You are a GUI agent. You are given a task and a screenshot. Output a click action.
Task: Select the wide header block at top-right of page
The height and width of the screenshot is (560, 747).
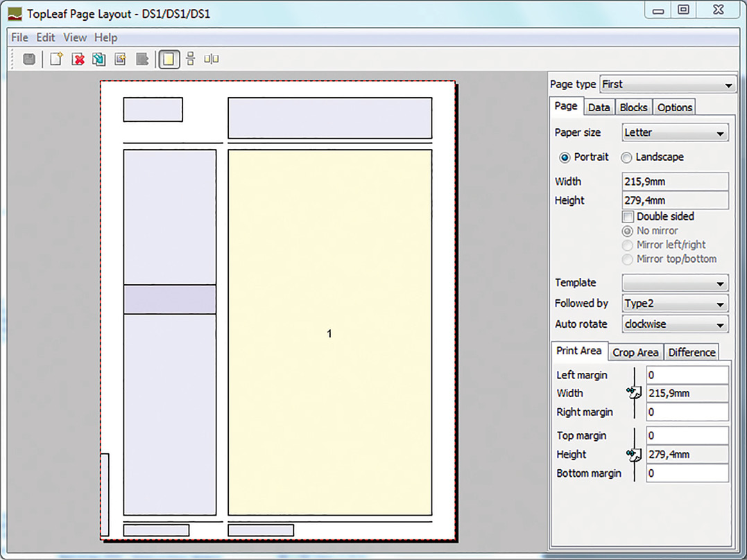pos(329,118)
